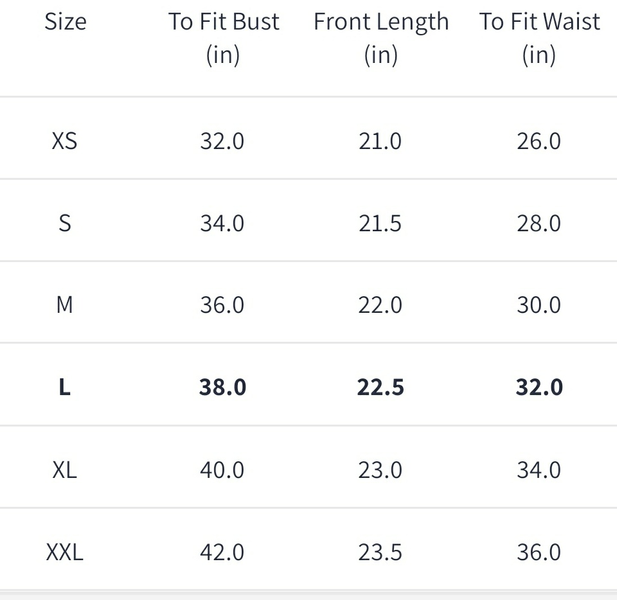Click the Size column header
Viewport: 617px width, 600px height.
pos(64,22)
